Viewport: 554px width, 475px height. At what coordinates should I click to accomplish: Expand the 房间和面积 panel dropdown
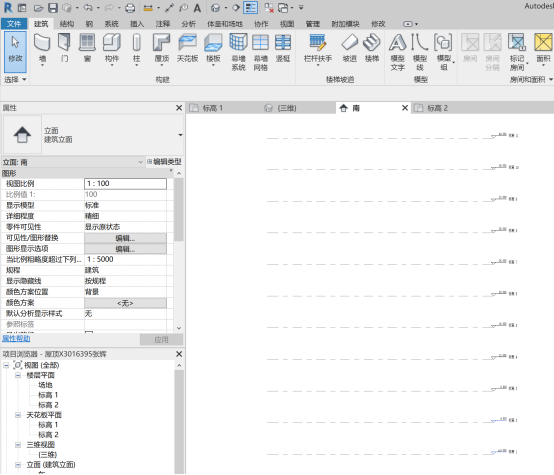(x=551, y=80)
